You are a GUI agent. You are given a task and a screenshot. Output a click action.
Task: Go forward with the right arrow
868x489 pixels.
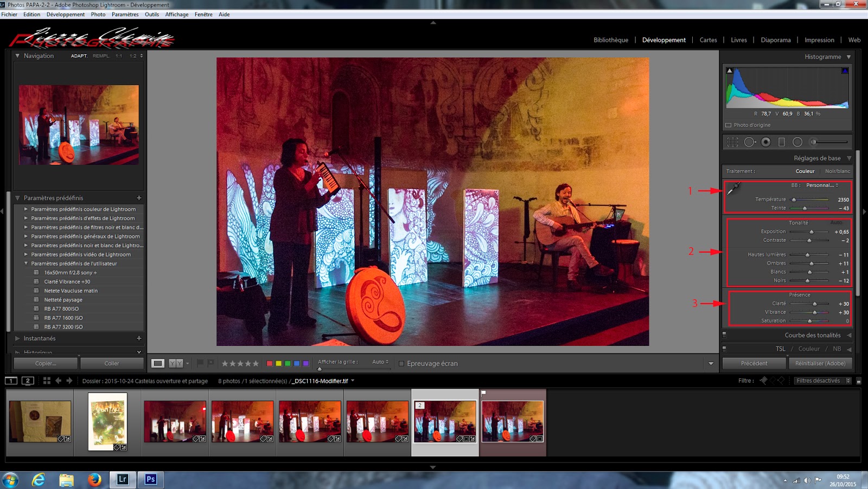click(x=69, y=381)
